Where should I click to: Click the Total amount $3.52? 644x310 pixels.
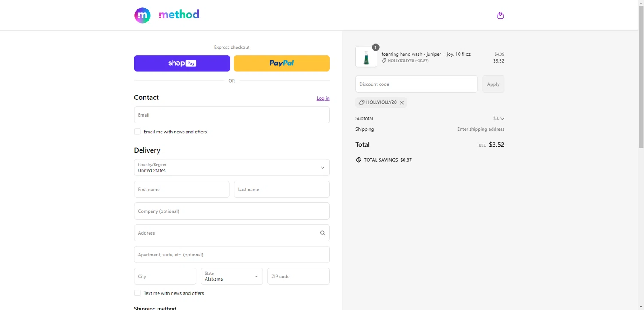(497, 145)
